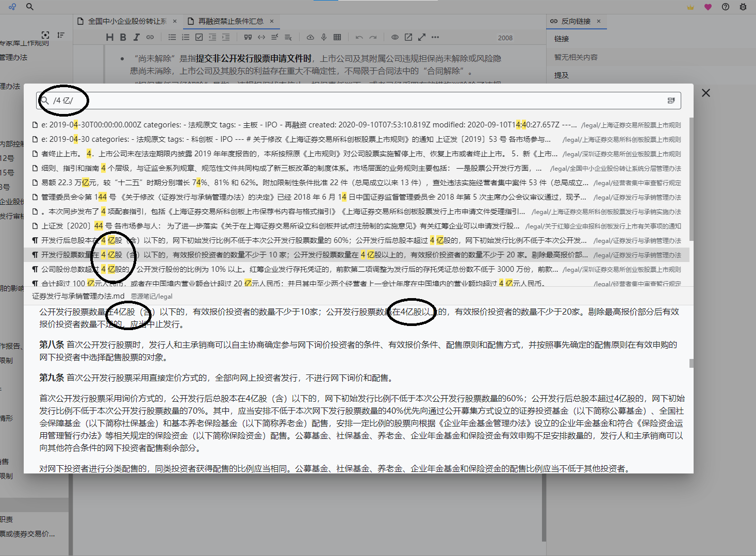Open the result tagged 科创板 - IPO
This screenshot has height=556, width=756.
pos(356,139)
